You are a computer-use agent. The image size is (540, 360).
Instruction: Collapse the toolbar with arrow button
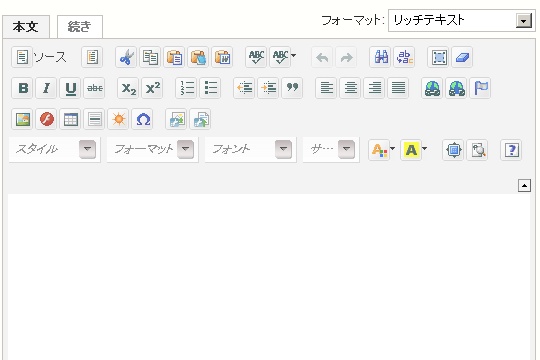click(x=524, y=186)
